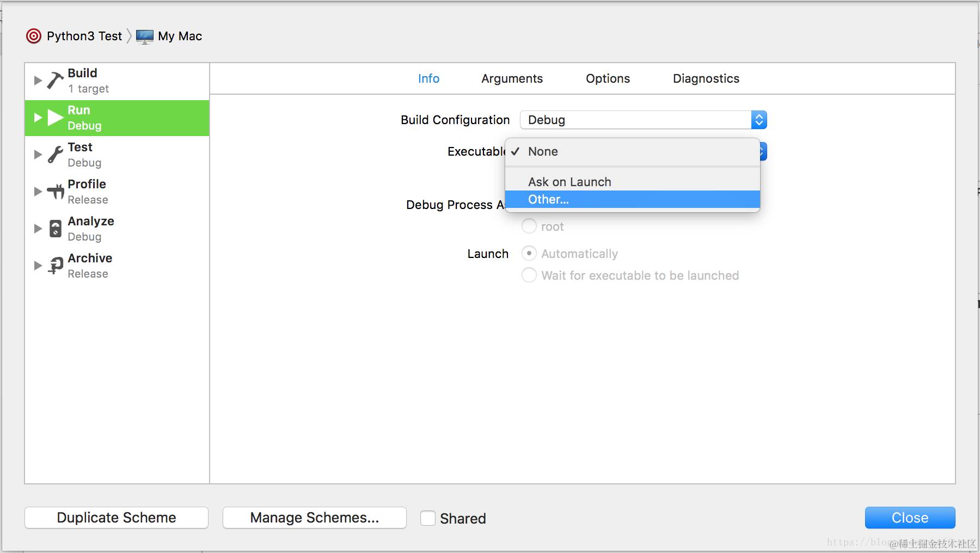Image resolution: width=980 pixels, height=553 pixels.
Task: Click Python3 Test scheme name in breadcrumb
Action: pyautogui.click(x=84, y=36)
